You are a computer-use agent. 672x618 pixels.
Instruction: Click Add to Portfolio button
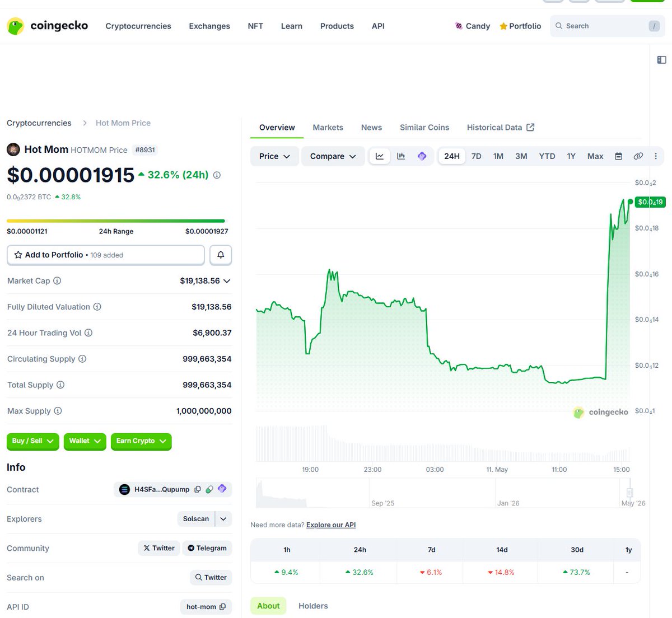(106, 255)
